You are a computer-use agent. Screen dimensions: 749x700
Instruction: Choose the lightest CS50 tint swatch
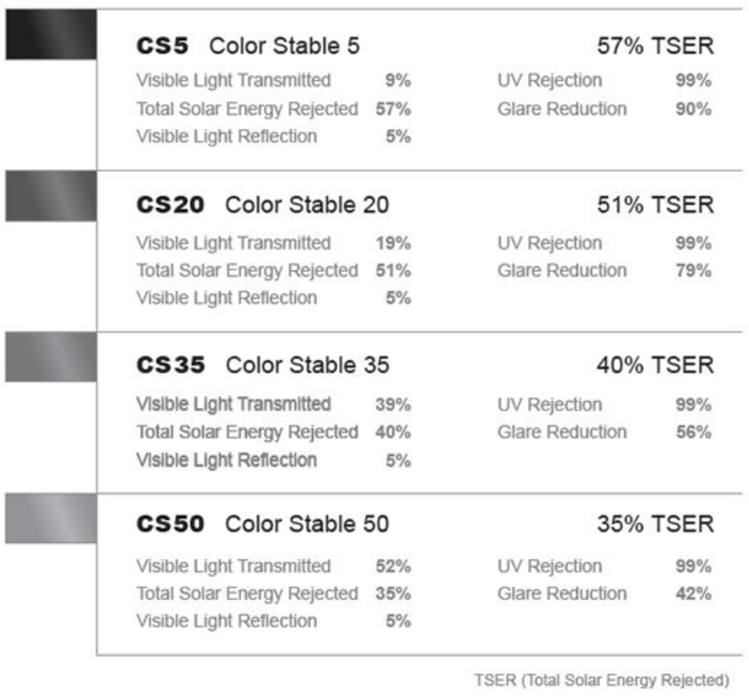coord(51,518)
